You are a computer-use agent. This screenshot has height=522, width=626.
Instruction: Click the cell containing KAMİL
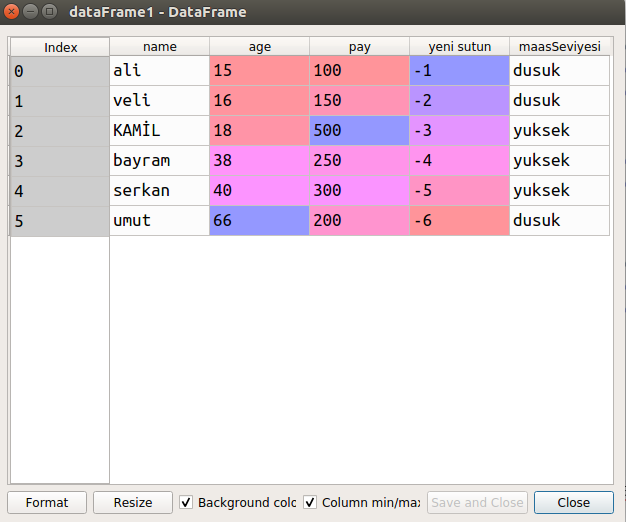pyautogui.click(x=160, y=130)
